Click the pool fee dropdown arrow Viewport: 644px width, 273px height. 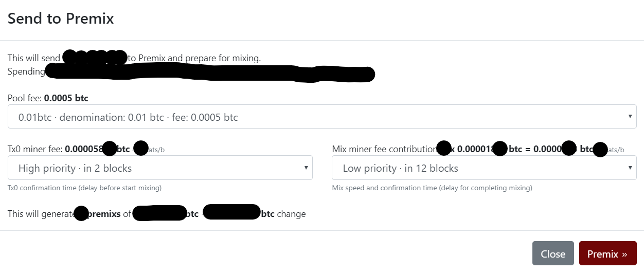pyautogui.click(x=630, y=116)
